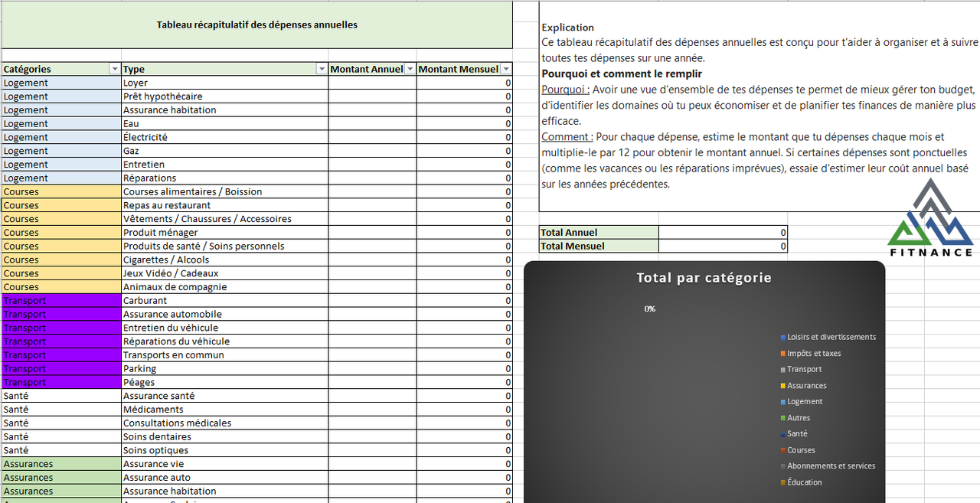Select the 'Entretien du véhicule' cell
The image size is (980, 503).
click(225, 328)
